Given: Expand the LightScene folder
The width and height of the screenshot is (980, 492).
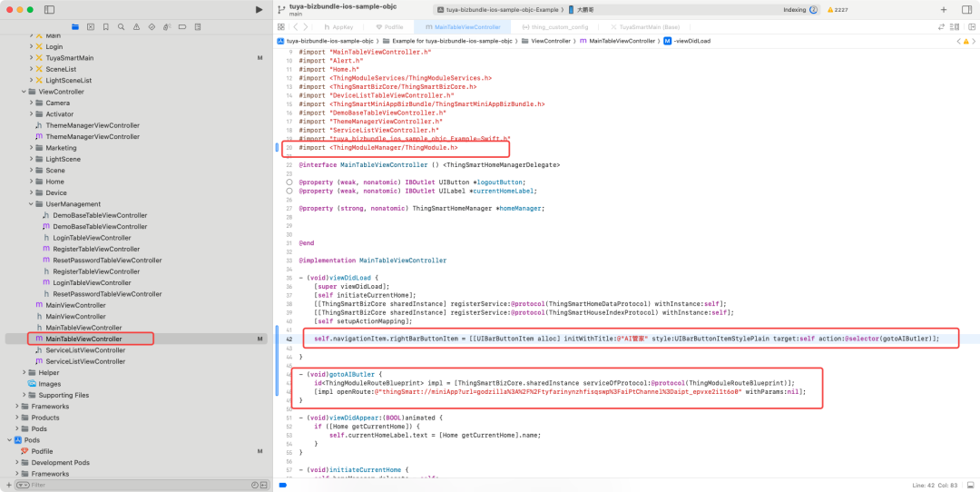Looking at the screenshot, I should click(31, 160).
